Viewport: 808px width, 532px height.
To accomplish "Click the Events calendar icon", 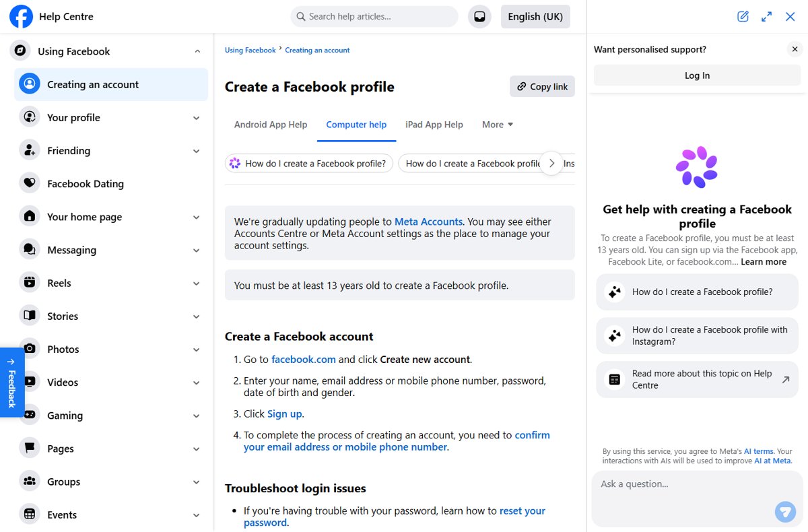I will 30,514.
